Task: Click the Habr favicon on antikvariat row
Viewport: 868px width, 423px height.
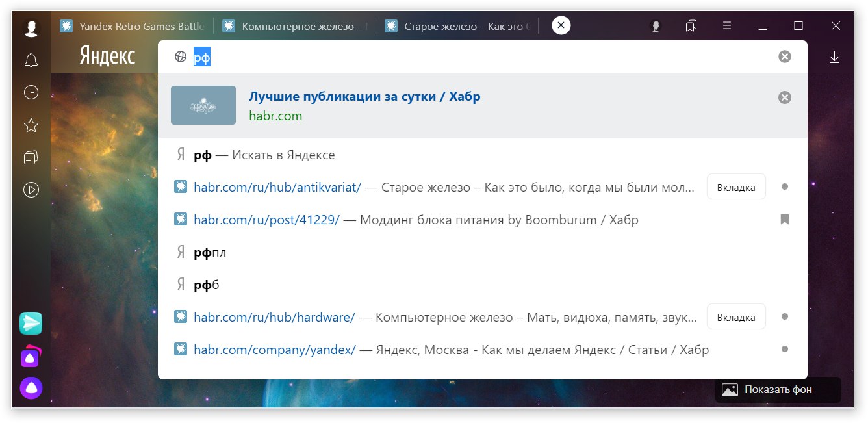Action: (181, 187)
